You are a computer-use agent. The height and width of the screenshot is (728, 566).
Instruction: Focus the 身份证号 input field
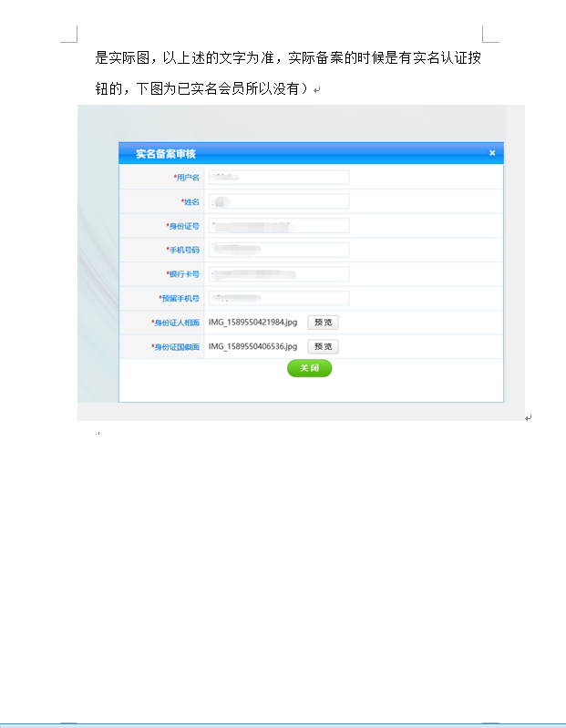coord(279,226)
